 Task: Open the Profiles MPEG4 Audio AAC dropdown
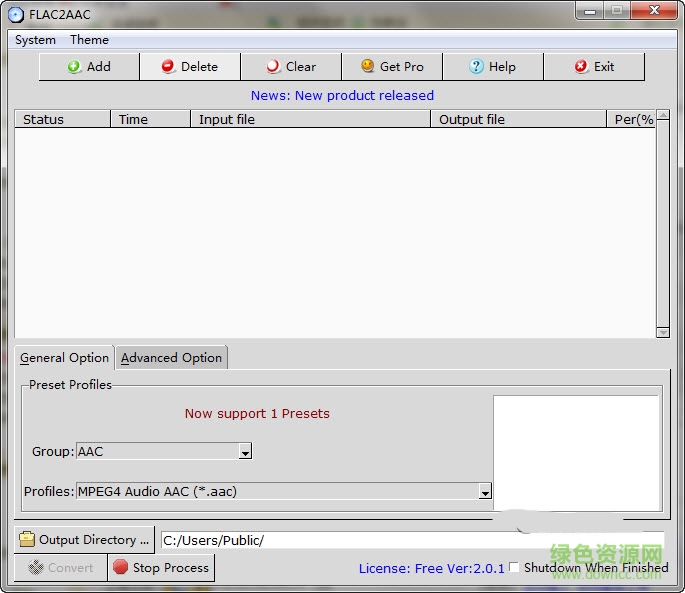pos(485,492)
